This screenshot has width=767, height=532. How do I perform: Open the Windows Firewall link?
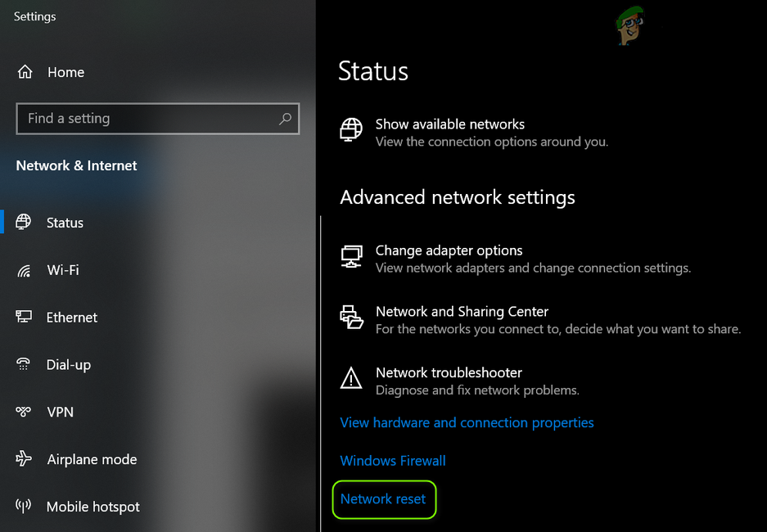click(393, 461)
